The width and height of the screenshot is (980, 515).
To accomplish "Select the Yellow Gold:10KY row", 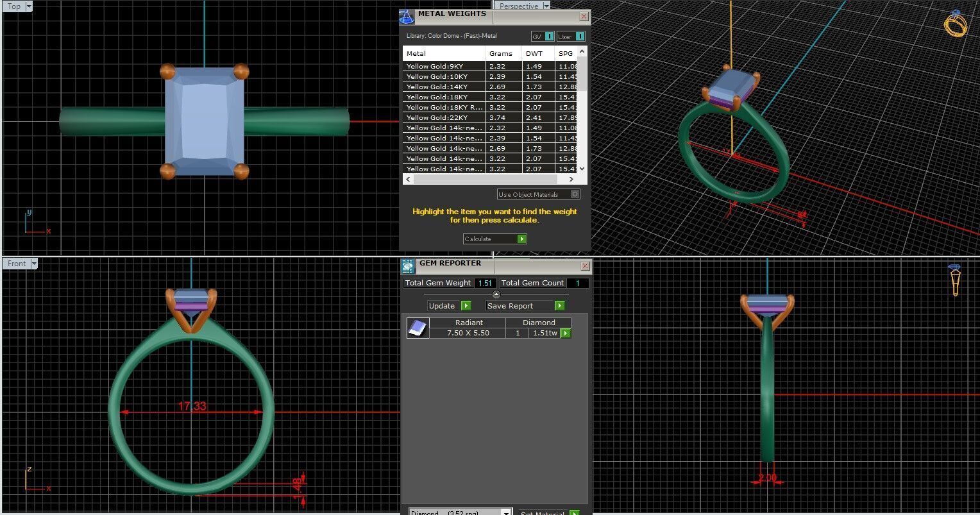I will 490,76.
